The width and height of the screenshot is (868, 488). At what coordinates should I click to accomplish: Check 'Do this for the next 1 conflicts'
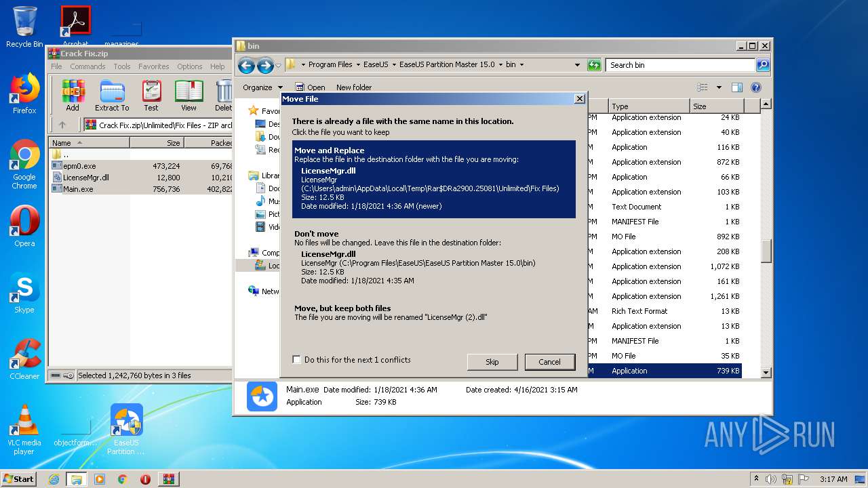[x=296, y=360]
